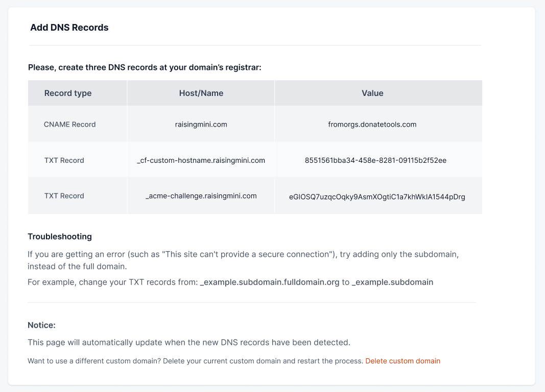This screenshot has width=545, height=392.
Task: Click the Delete custom domain link
Action: click(402, 361)
